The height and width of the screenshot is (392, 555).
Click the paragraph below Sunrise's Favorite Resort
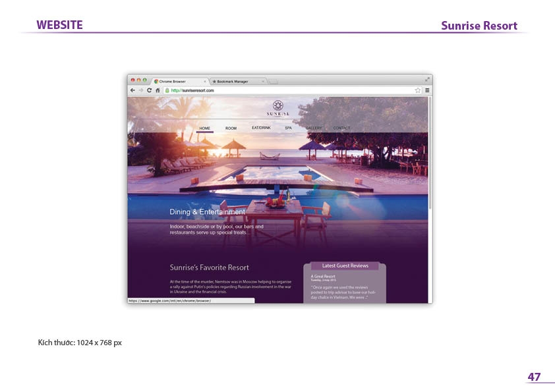231,287
